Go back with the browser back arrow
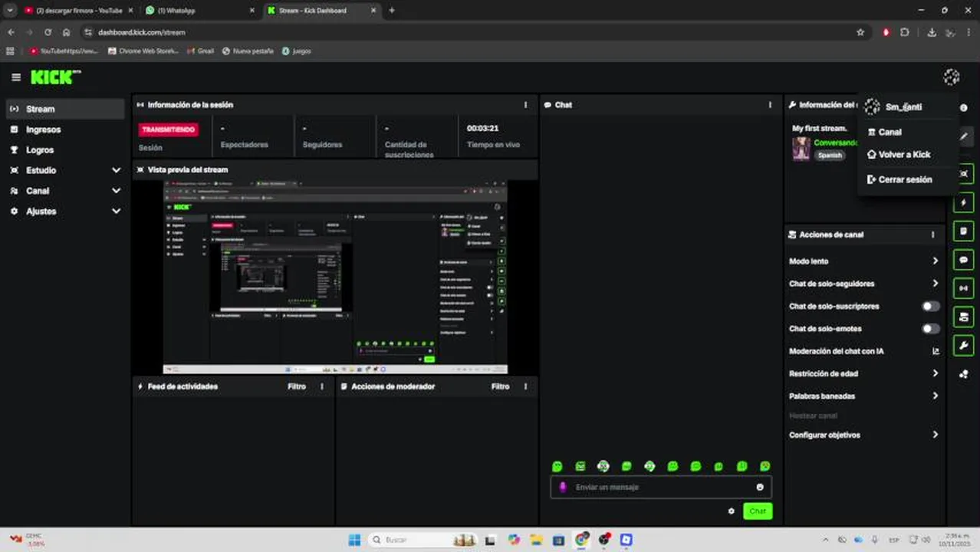This screenshot has height=552, width=980. (11, 32)
